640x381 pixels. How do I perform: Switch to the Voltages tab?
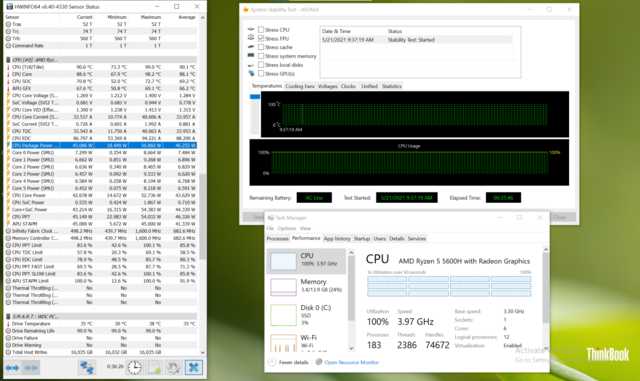tap(327, 86)
